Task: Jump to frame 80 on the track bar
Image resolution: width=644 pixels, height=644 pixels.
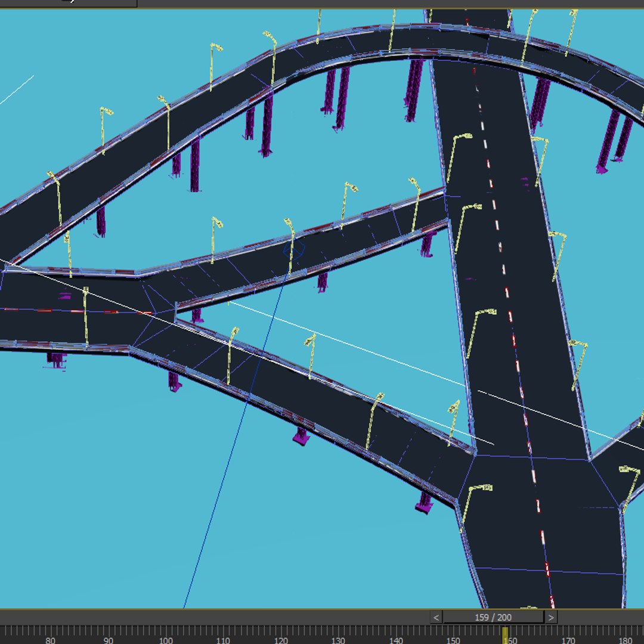Action: [50, 640]
